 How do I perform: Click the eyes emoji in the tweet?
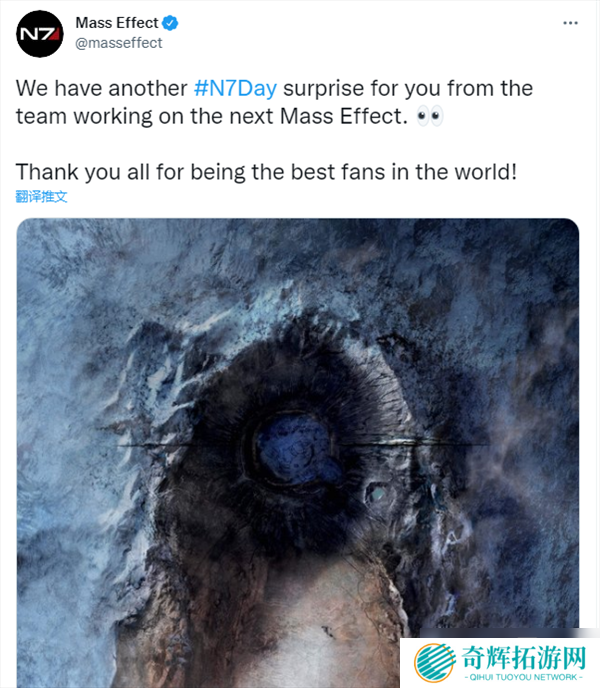(x=430, y=117)
